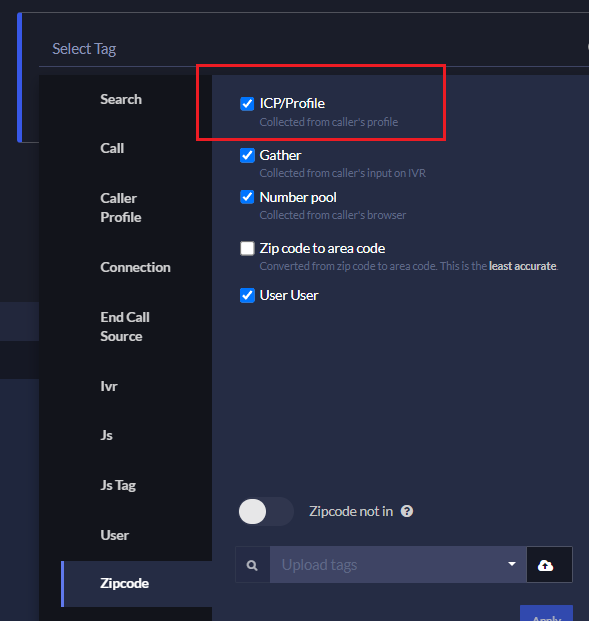Open End Call Source category
Viewport: 589px width, 621px height.
click(x=125, y=327)
